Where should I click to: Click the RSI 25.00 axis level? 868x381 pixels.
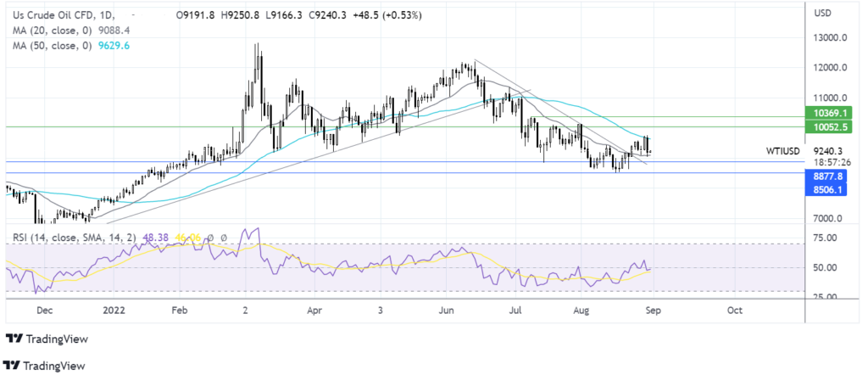point(826,297)
